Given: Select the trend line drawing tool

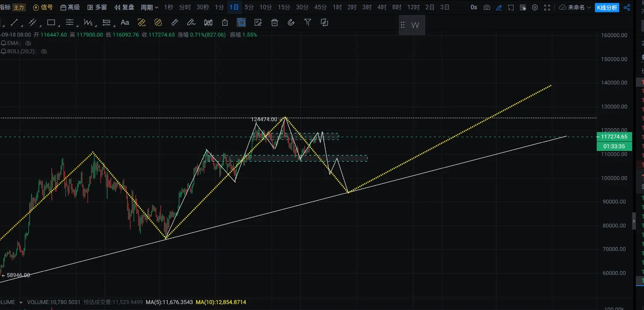Looking at the screenshot, I should pos(14,23).
